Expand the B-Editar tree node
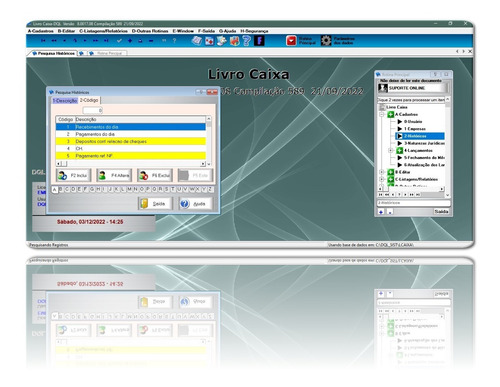 click(382, 172)
